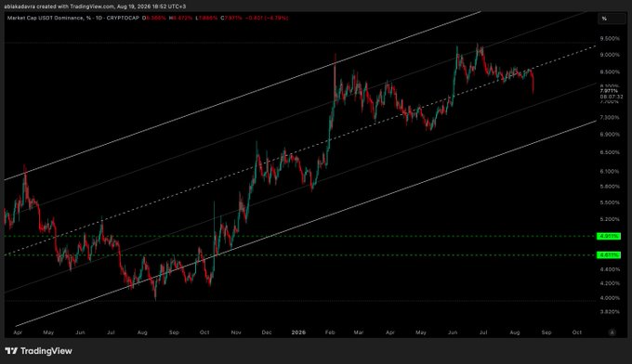632x364 pixels.
Task: Click the 9.000% price axis label
Action: point(610,55)
